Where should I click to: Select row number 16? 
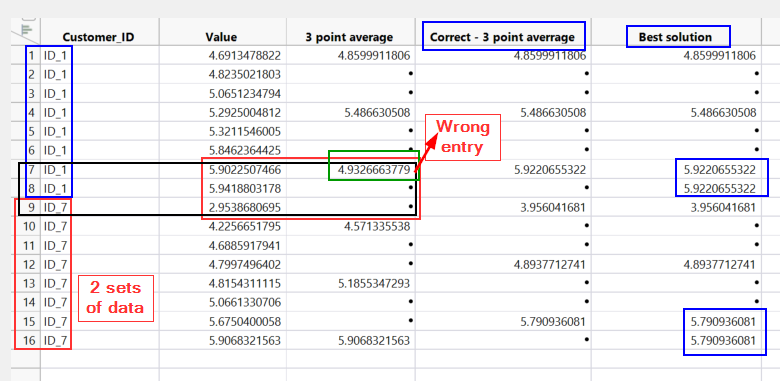point(30,341)
